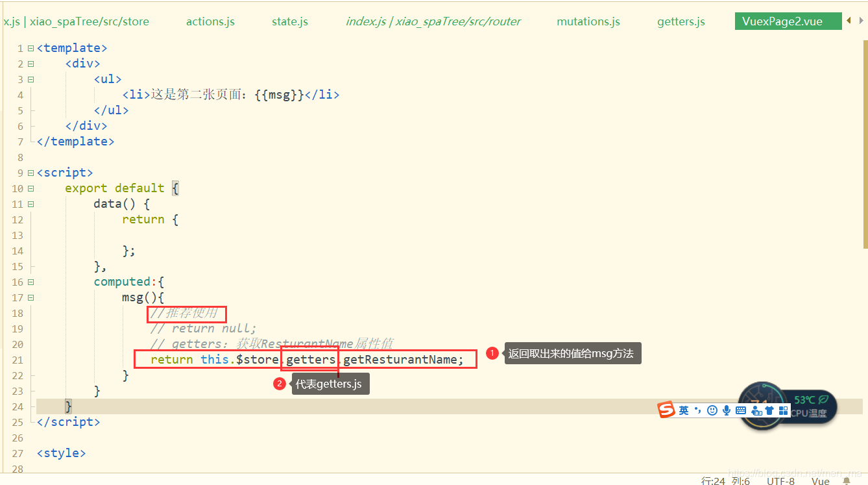The image size is (868, 485).
Task: Collapse the template block at line 1
Action: [30, 48]
